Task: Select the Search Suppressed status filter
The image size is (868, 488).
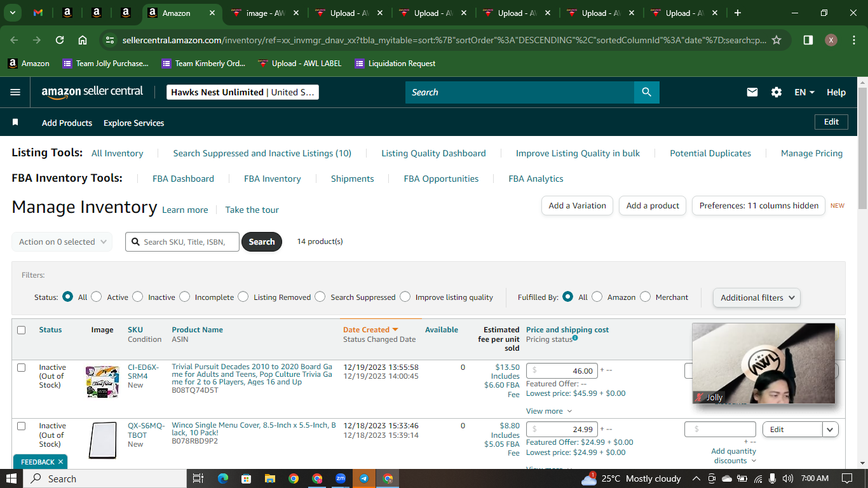Action: coord(320,297)
